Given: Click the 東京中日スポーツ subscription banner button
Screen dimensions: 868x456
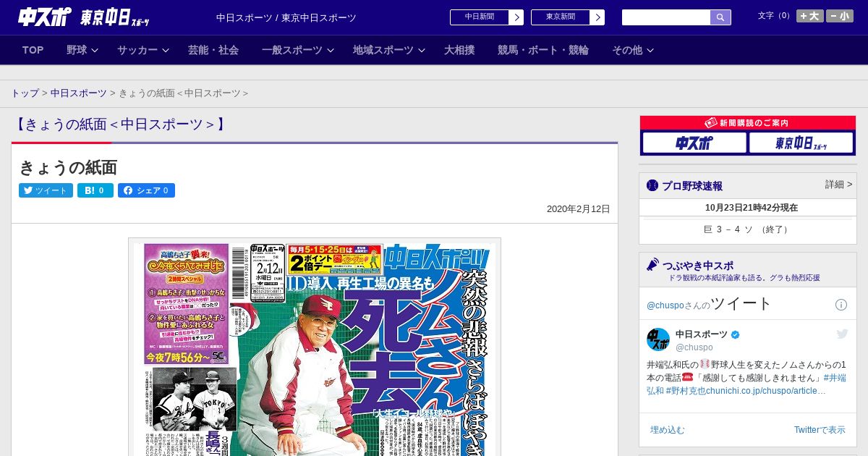Looking at the screenshot, I should coord(801,143).
